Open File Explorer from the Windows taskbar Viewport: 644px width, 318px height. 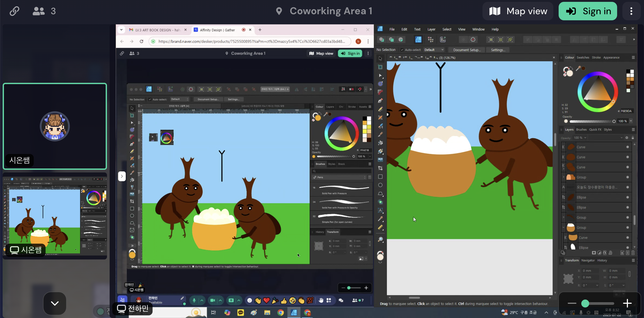267,312
